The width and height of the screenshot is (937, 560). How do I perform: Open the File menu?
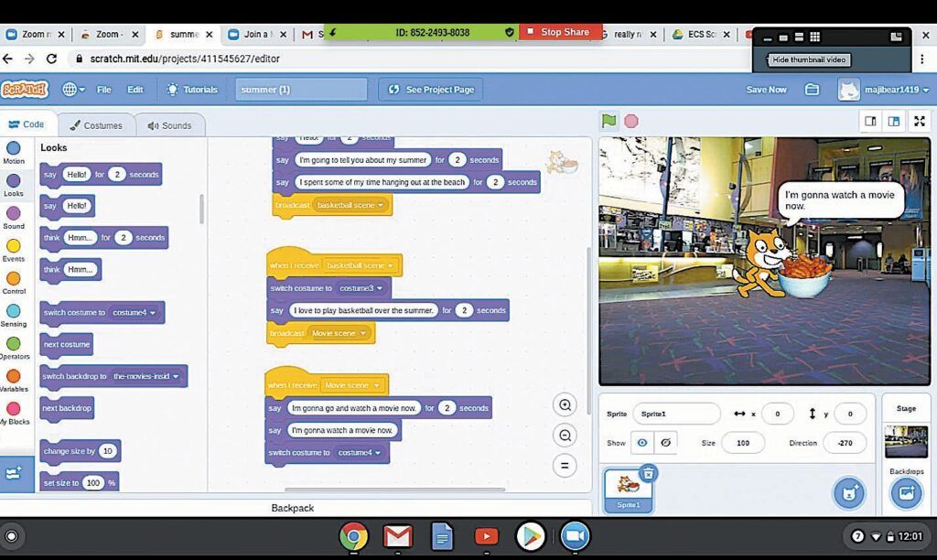pos(104,90)
